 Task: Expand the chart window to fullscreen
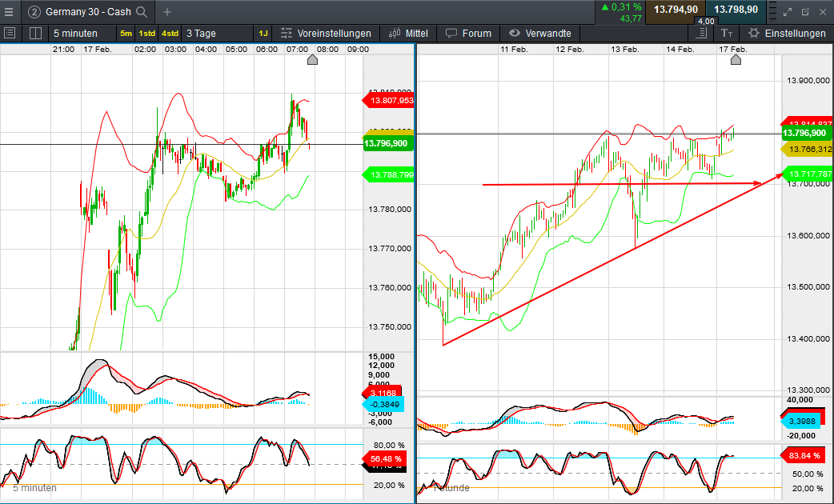[788, 12]
